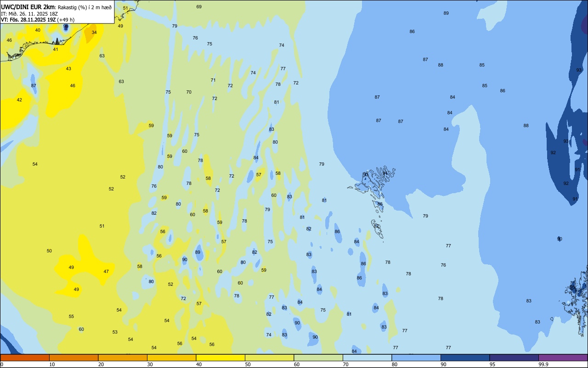The height and width of the screenshot is (368, 588).
Task: Pick the 60–70 light green legend segment
Action: pyautogui.click(x=318, y=357)
